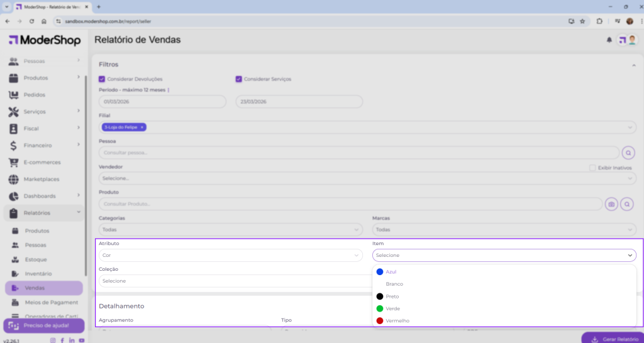This screenshot has height=343, width=644.
Task: Click the start date field 01/03/2026
Action: [162, 102]
